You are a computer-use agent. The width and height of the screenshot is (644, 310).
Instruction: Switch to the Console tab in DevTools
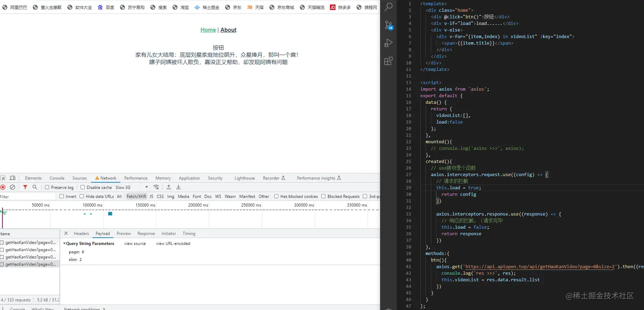pyautogui.click(x=57, y=178)
